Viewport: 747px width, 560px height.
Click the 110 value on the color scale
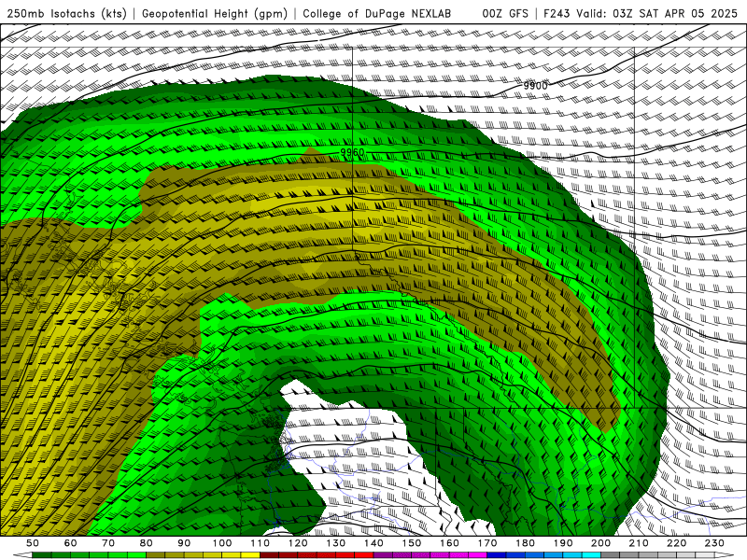pos(261,543)
